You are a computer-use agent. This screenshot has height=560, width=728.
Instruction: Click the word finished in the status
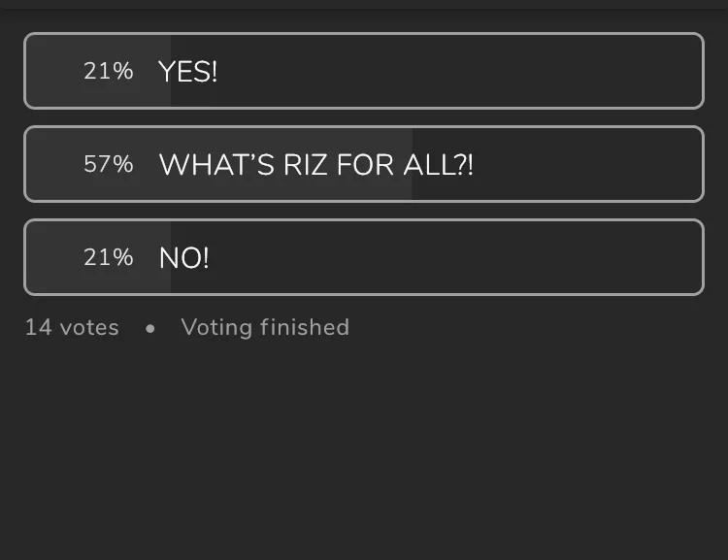pyautogui.click(x=306, y=328)
